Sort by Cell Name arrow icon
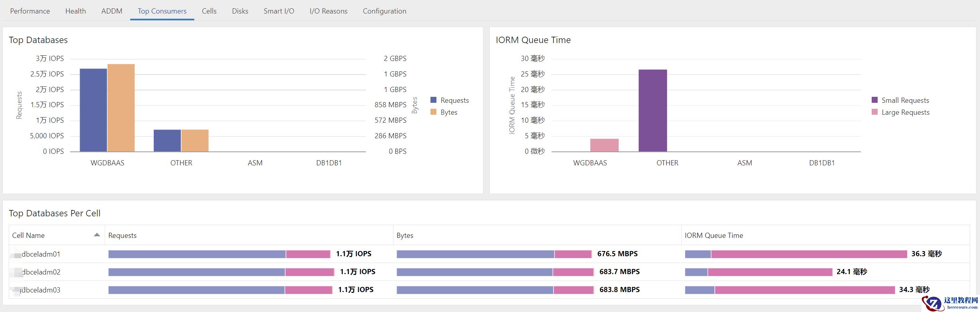The height and width of the screenshot is (312, 980). click(97, 235)
